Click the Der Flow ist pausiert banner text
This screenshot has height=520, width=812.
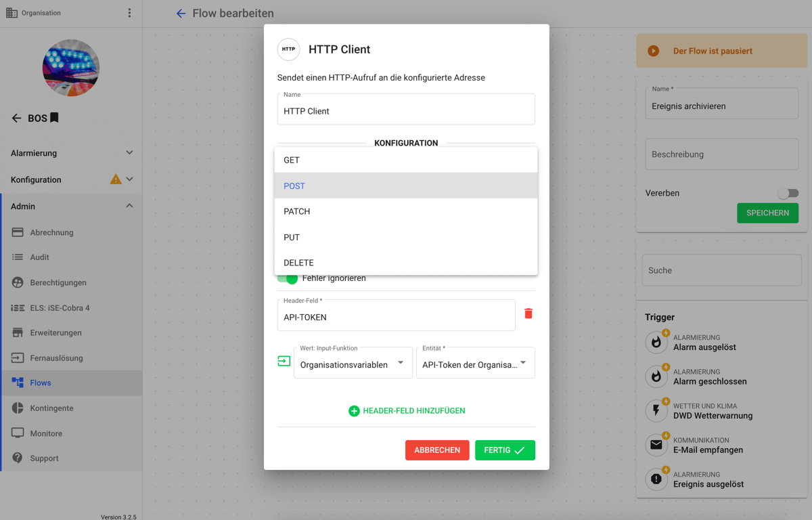point(713,51)
